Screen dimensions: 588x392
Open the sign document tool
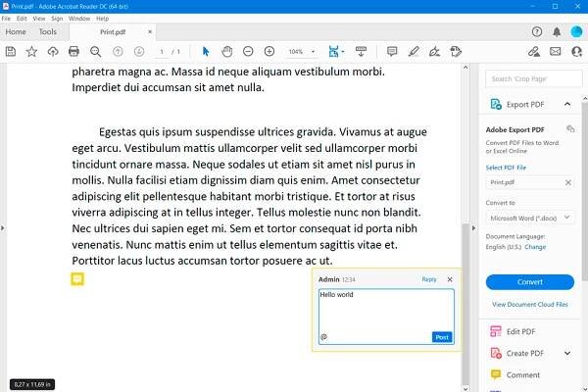[434, 51]
